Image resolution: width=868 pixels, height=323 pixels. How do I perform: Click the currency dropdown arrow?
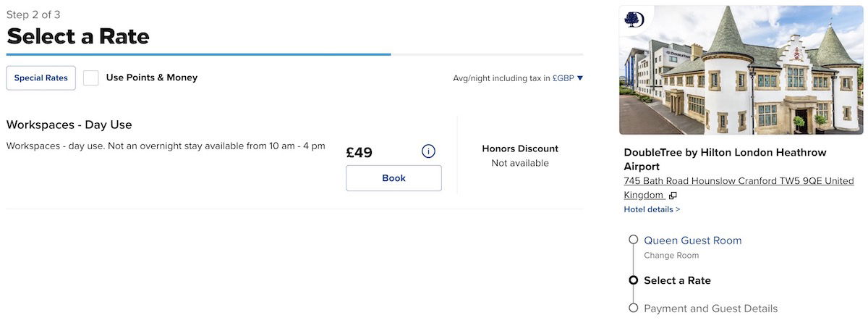pyautogui.click(x=579, y=78)
